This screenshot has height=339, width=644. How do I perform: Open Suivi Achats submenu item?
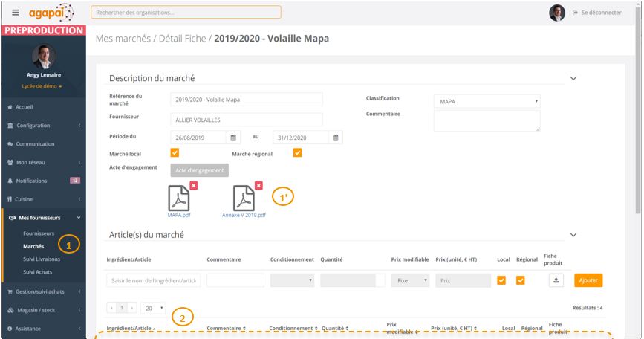(37, 272)
